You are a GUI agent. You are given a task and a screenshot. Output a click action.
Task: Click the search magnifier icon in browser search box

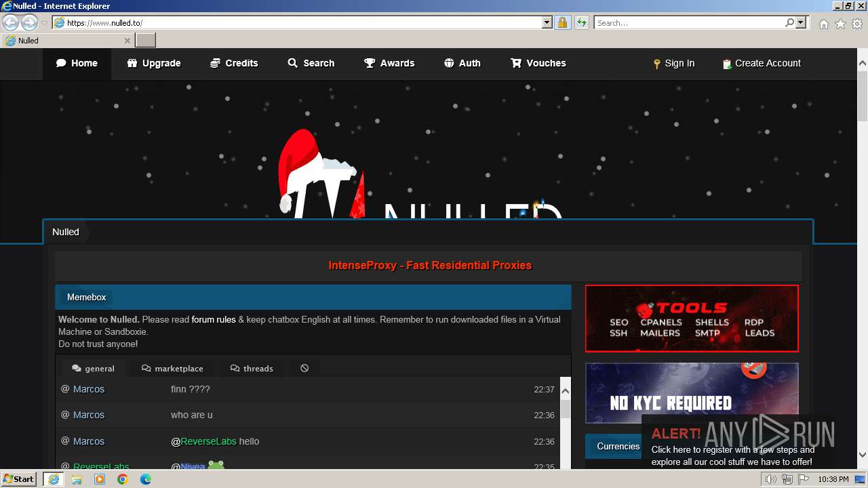pyautogui.click(x=790, y=22)
